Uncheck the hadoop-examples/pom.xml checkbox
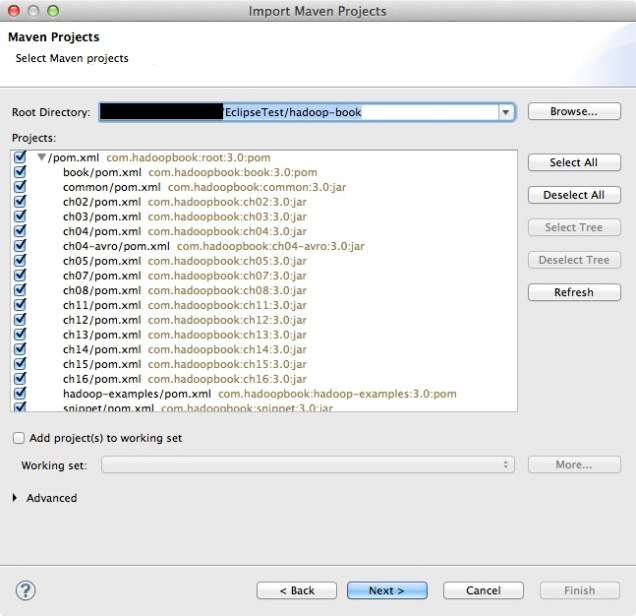636x616 pixels. [x=20, y=394]
